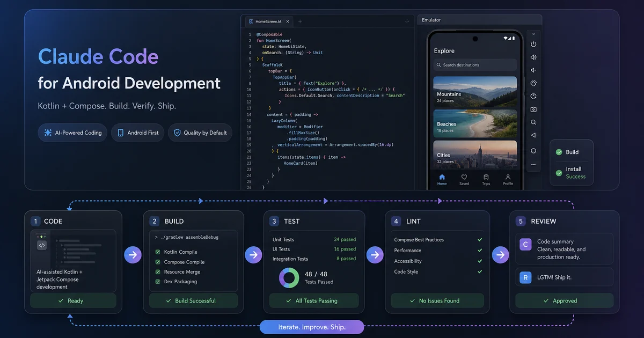
Task: Click the Integration Tests 8 passed row
Action: 314,259
